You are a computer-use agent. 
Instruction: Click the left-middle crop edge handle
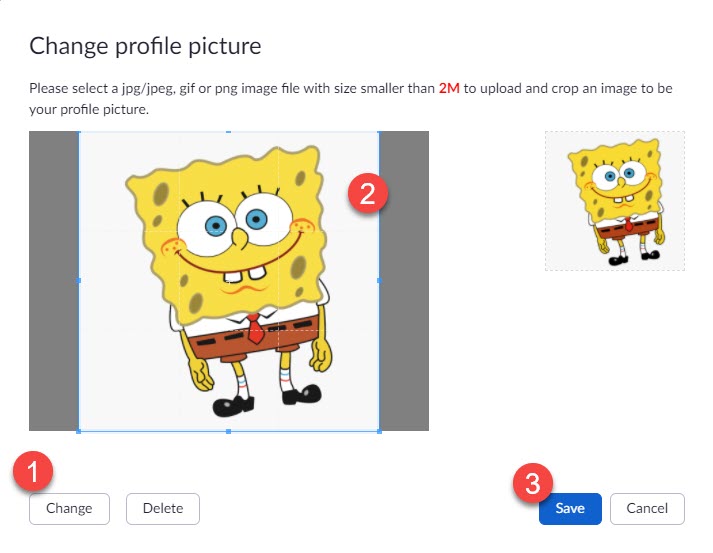tap(79, 281)
